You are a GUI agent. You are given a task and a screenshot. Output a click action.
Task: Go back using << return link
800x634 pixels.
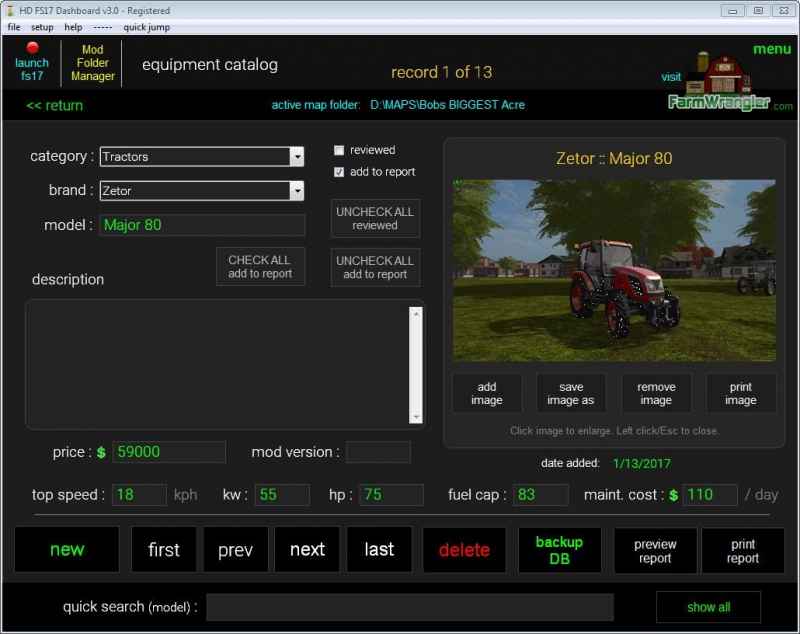tap(55, 106)
